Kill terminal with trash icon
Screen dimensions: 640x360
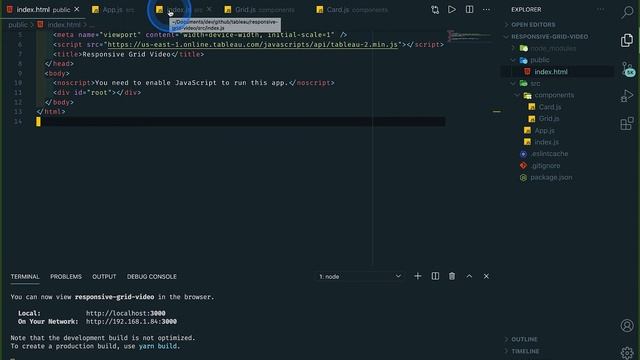(452, 276)
